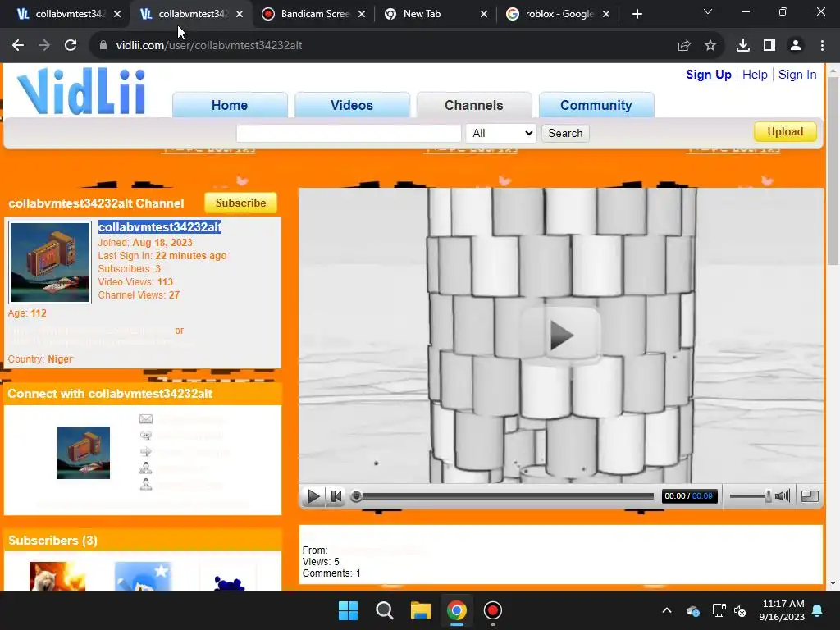Mute video with speaker icon
Image resolution: width=840 pixels, height=630 pixels.
tap(783, 496)
